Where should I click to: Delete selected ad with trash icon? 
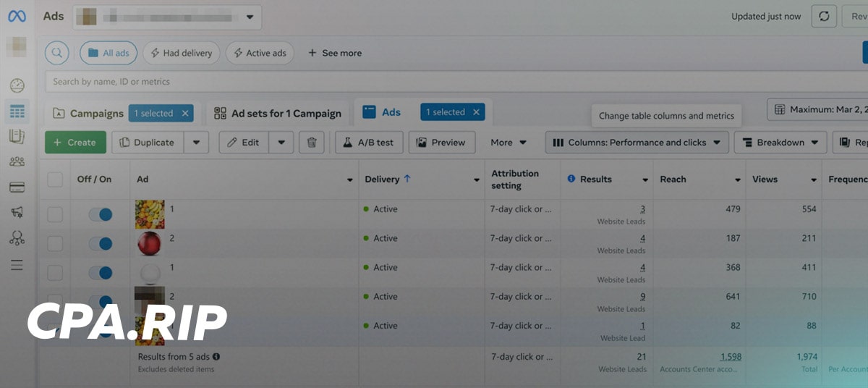coord(312,143)
